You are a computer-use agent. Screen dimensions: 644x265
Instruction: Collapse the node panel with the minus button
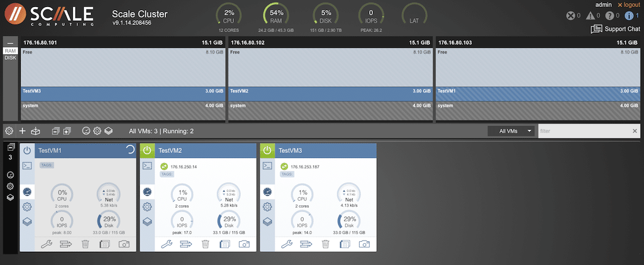pos(10,43)
